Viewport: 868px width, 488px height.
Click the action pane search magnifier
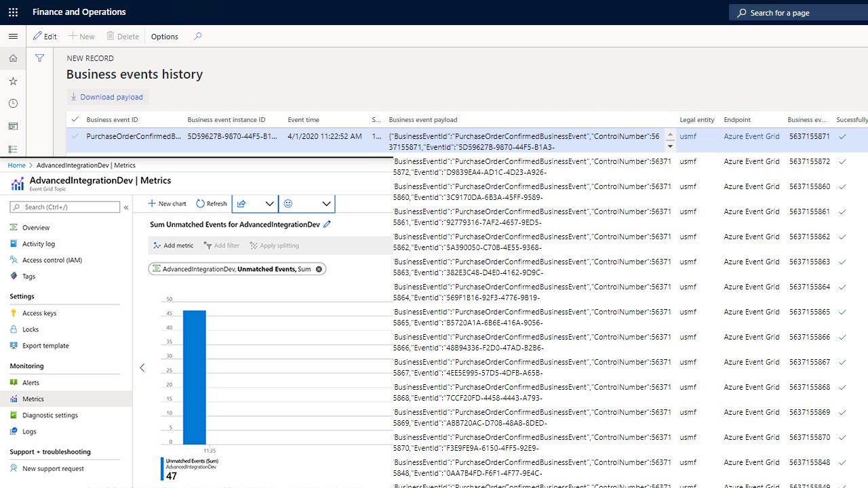pyautogui.click(x=198, y=37)
